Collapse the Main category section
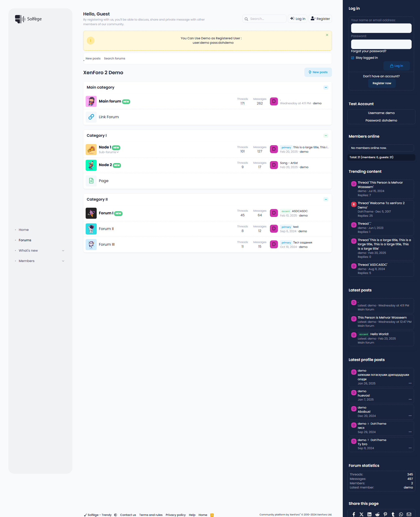This screenshot has width=420, height=517. pyautogui.click(x=326, y=87)
